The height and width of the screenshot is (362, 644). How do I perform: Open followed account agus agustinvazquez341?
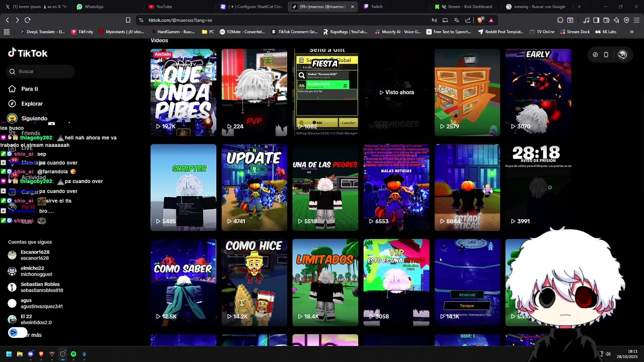pos(35,303)
